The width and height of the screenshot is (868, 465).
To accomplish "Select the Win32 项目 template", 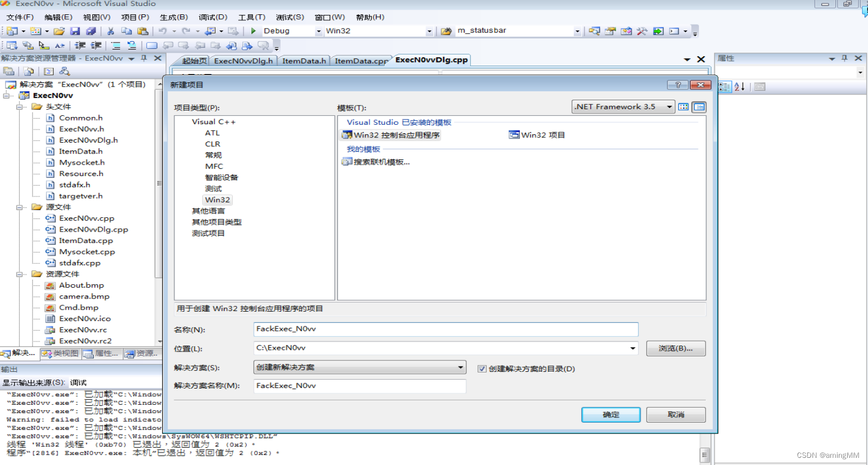I will click(537, 135).
